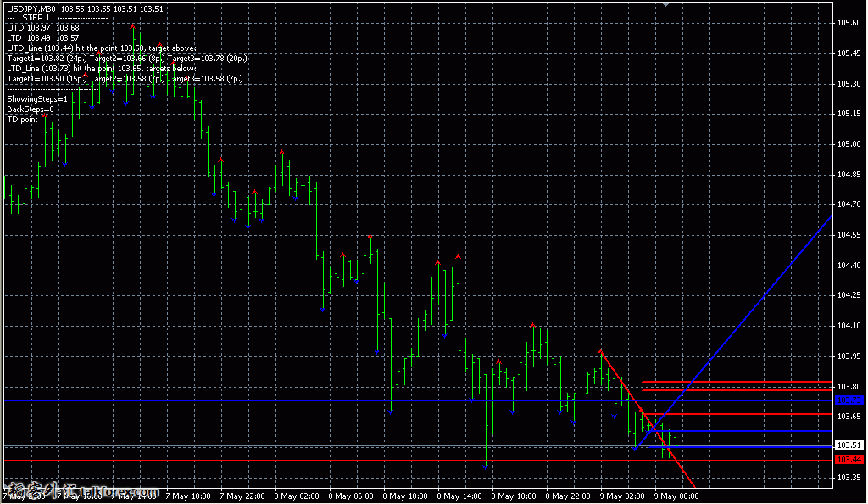The image size is (868, 504).
Task: Click '8 May 22:00' on time axis
Action: 568,496
